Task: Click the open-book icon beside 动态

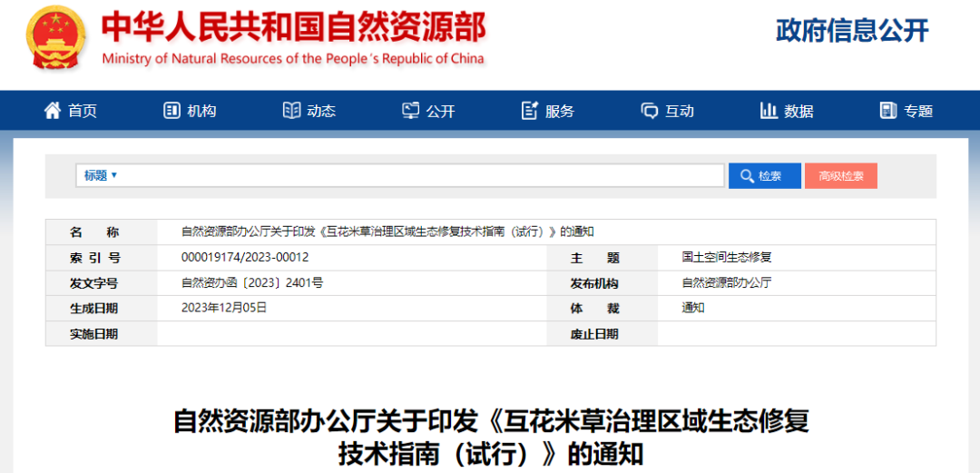Action: 291,111
